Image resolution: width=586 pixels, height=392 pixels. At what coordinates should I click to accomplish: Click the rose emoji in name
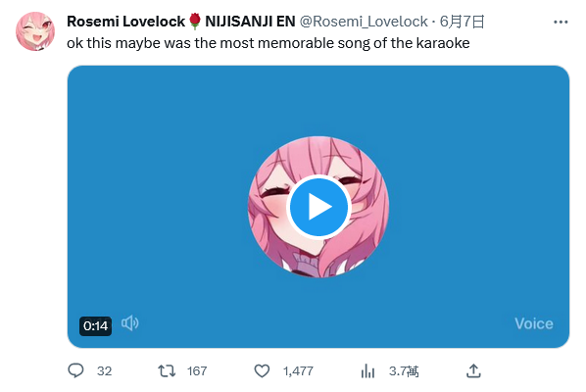[195, 22]
